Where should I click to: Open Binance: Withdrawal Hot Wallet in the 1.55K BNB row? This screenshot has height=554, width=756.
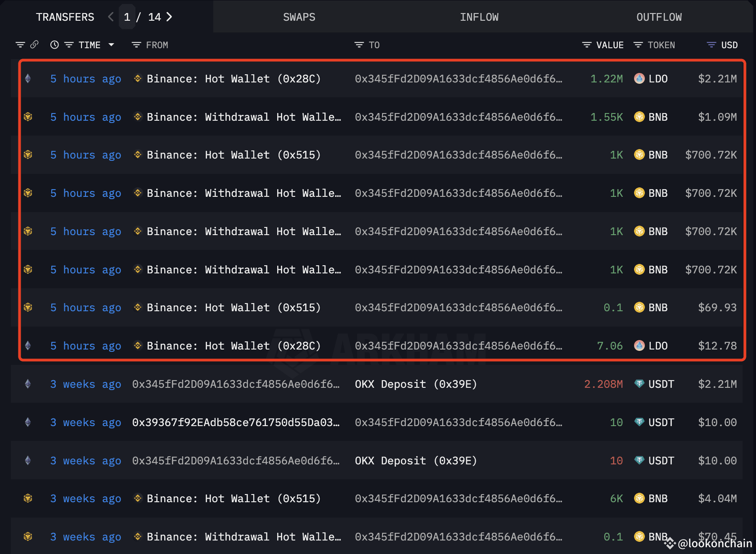[x=244, y=117]
